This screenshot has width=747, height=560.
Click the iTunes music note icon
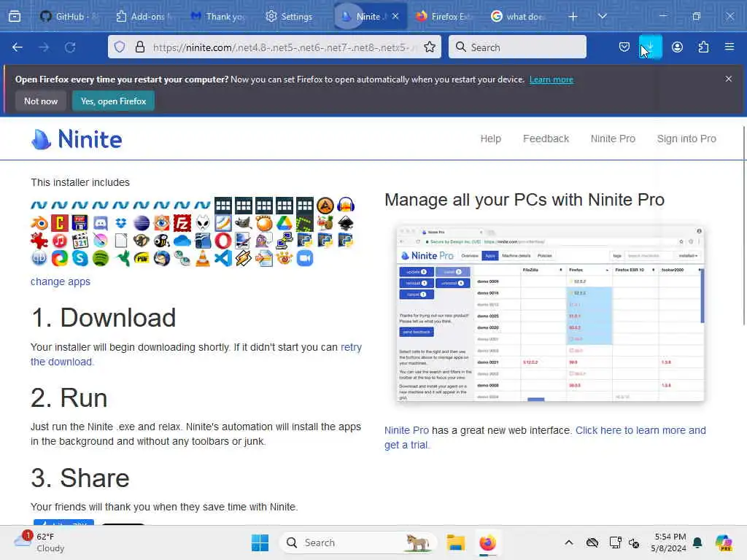(x=60, y=241)
